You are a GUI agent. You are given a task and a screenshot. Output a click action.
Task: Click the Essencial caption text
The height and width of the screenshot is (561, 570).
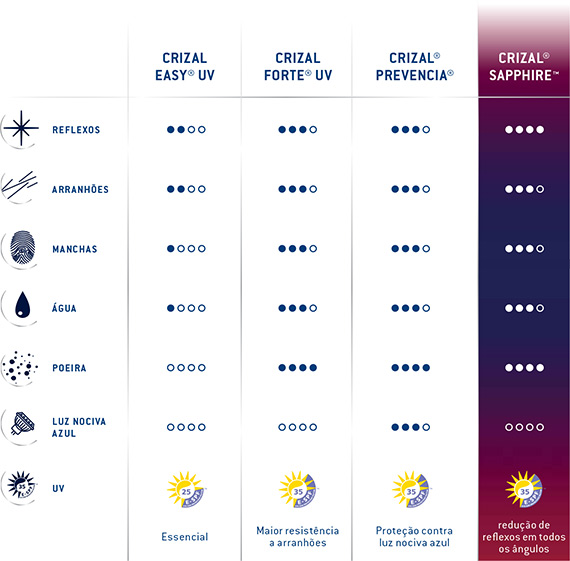tap(185, 537)
